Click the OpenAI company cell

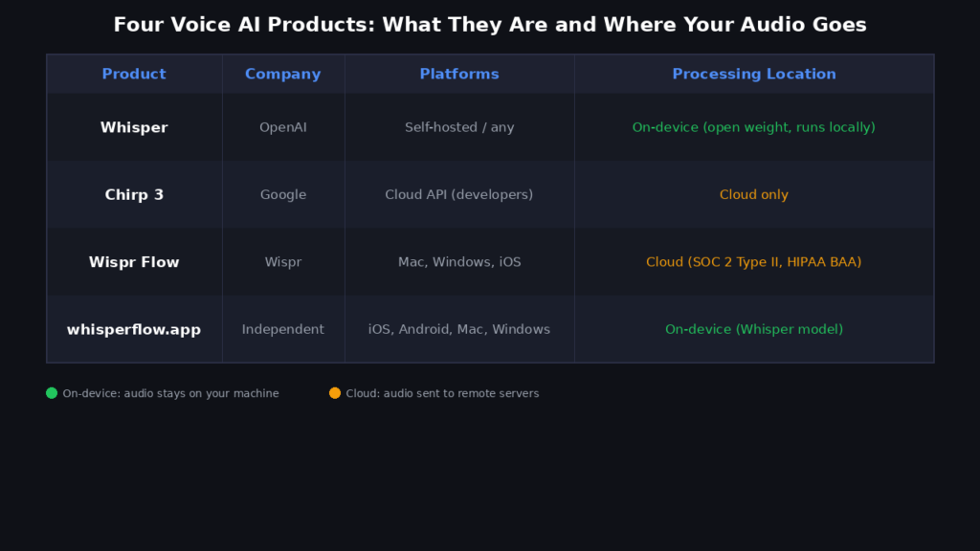(x=283, y=127)
